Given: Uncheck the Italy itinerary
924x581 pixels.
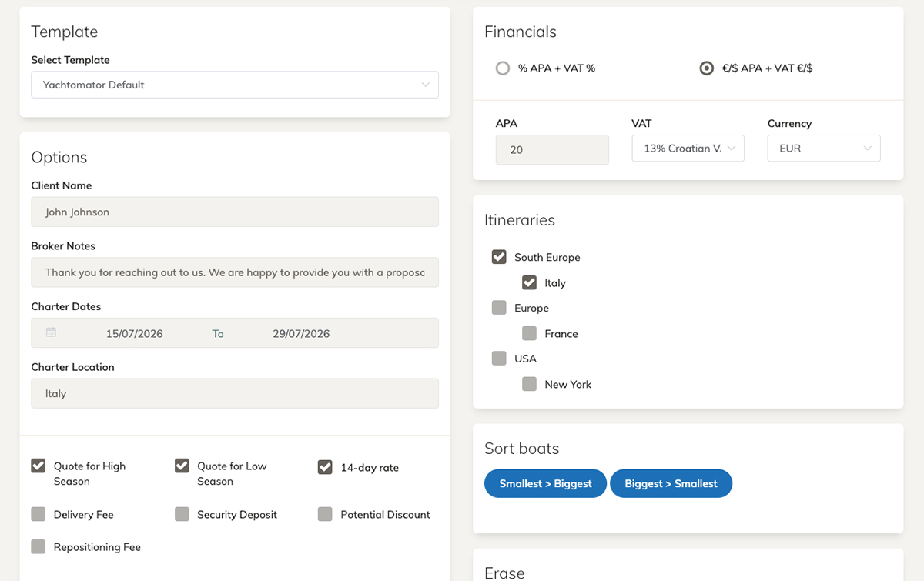Looking at the screenshot, I should tap(529, 282).
